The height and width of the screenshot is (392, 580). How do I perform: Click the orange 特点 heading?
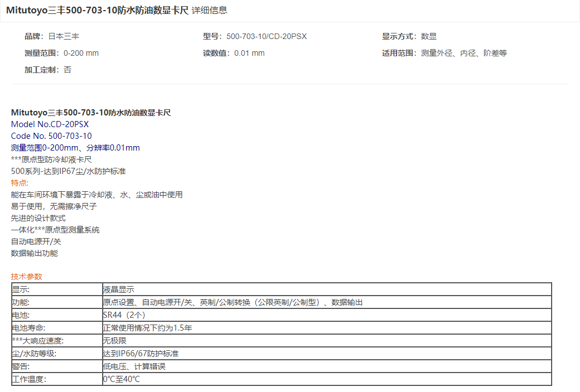[20, 183]
